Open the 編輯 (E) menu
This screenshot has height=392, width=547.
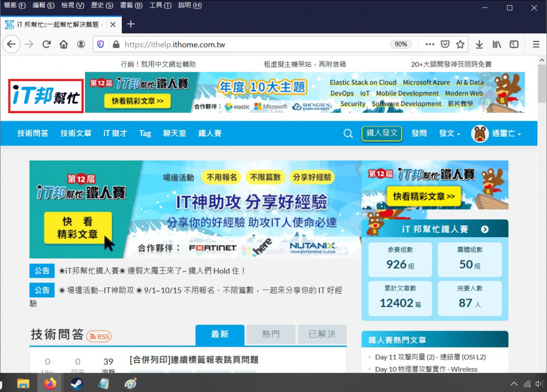[x=44, y=5]
